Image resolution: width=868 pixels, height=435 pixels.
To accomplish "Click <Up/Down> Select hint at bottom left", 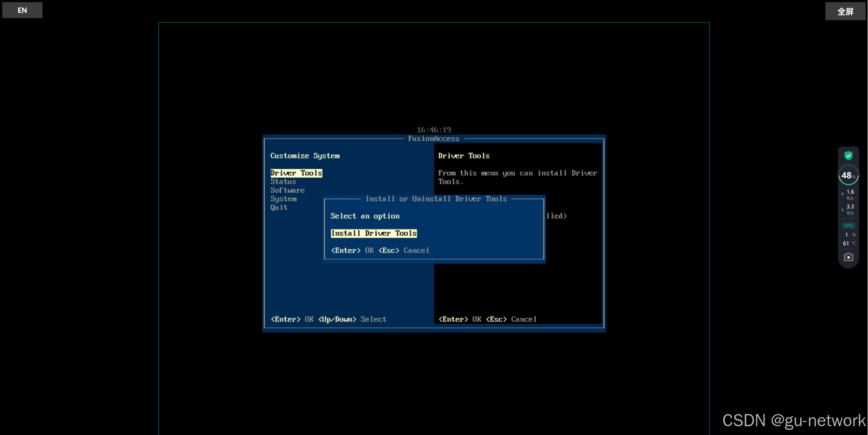I will coord(352,319).
